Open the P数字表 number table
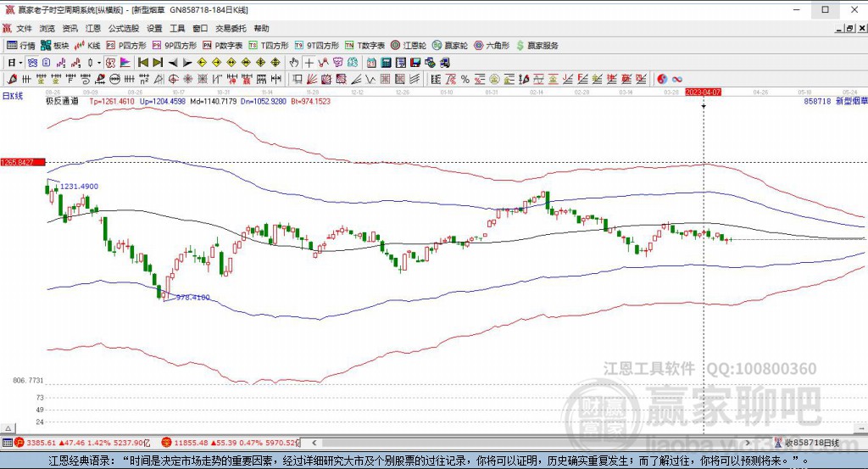Screen dimensions: 868x469 coord(223,46)
